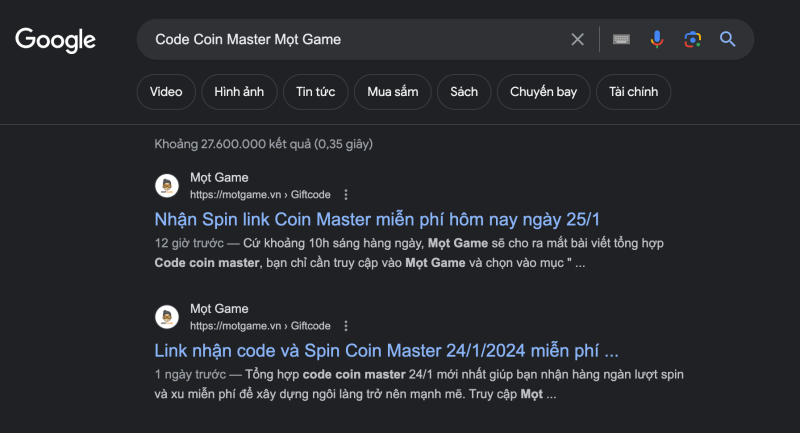Clear the search query with X
Image resolution: width=800 pixels, height=433 pixels.
tap(577, 39)
